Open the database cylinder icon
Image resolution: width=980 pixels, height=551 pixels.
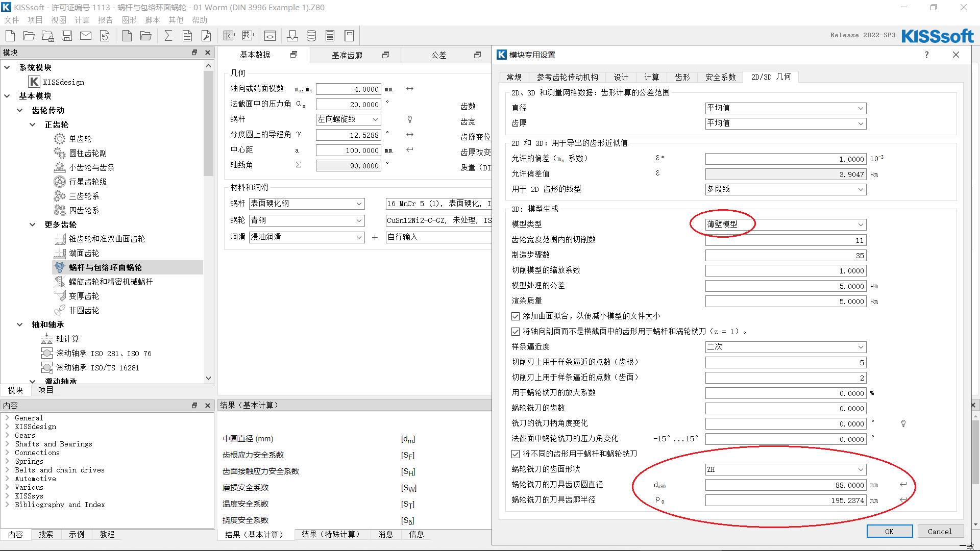pyautogui.click(x=311, y=36)
